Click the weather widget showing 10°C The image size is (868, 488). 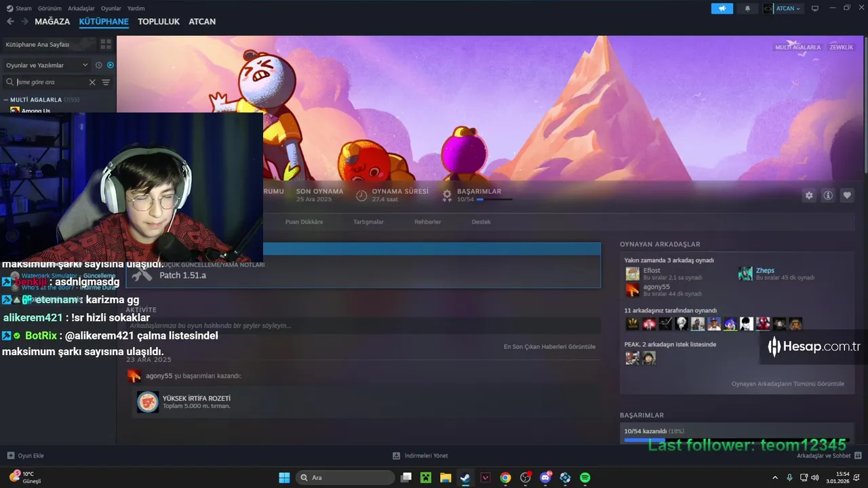click(x=25, y=477)
